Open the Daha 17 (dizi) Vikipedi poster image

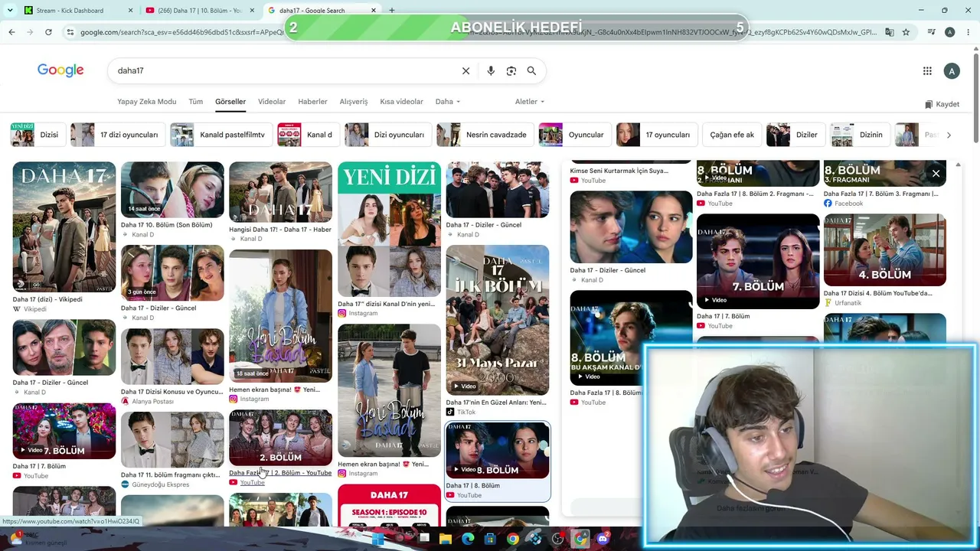coord(64,227)
